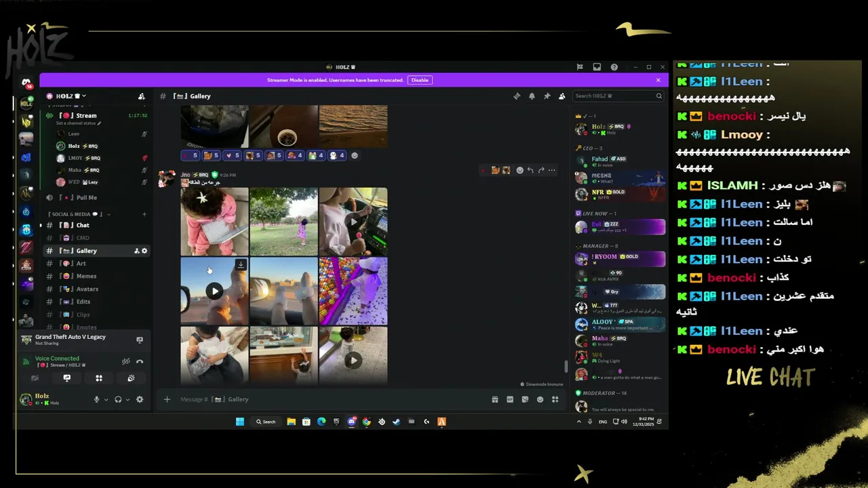Open Windows Start menu

(239, 422)
